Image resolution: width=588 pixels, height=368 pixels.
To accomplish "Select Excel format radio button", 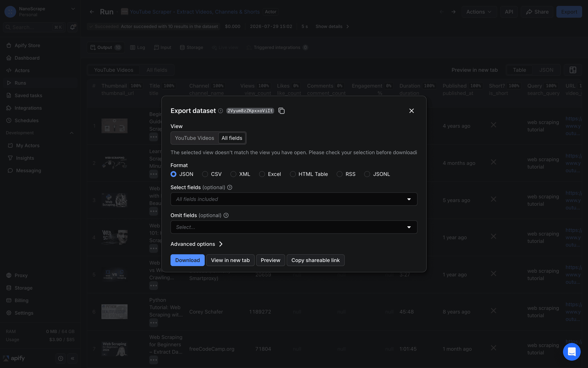I will tap(262, 174).
